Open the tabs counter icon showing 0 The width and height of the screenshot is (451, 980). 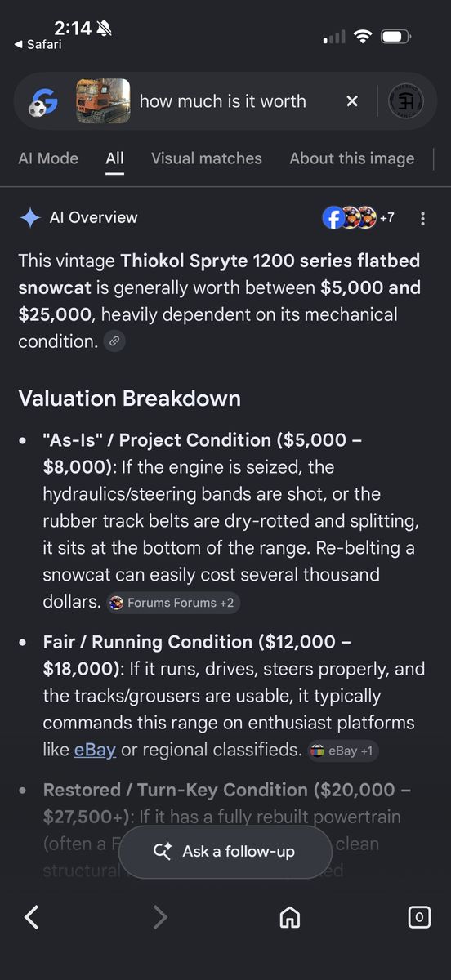418,918
